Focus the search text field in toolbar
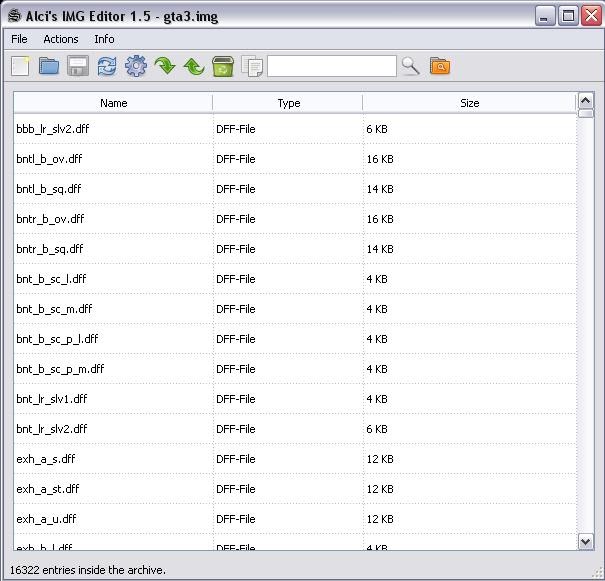 (332, 66)
